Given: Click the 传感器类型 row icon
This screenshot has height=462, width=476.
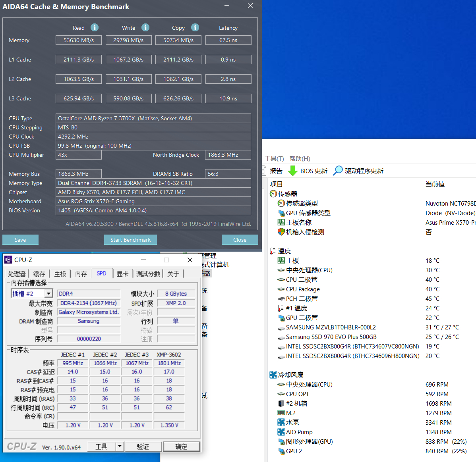Looking at the screenshot, I should [281, 203].
